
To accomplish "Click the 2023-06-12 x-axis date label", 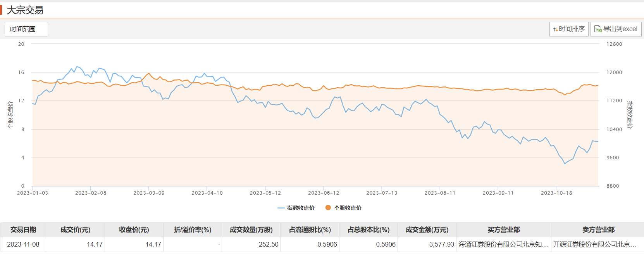I will pyautogui.click(x=323, y=193).
